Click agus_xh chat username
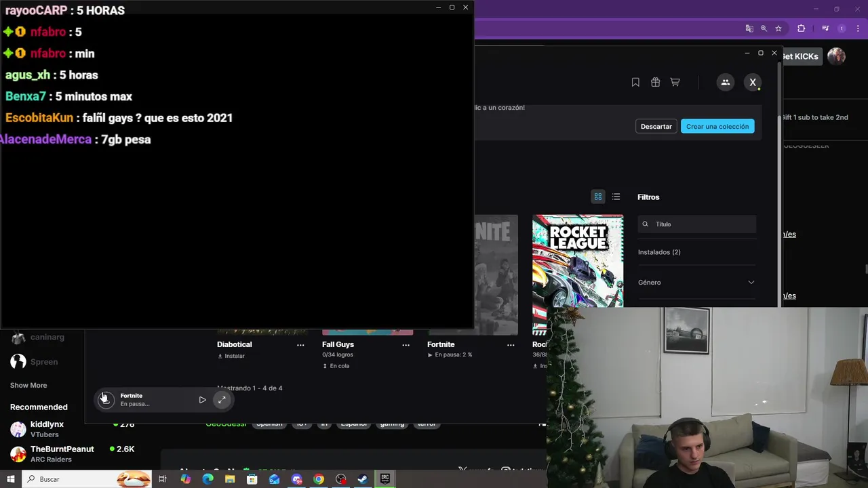868x488 pixels. click(28, 75)
